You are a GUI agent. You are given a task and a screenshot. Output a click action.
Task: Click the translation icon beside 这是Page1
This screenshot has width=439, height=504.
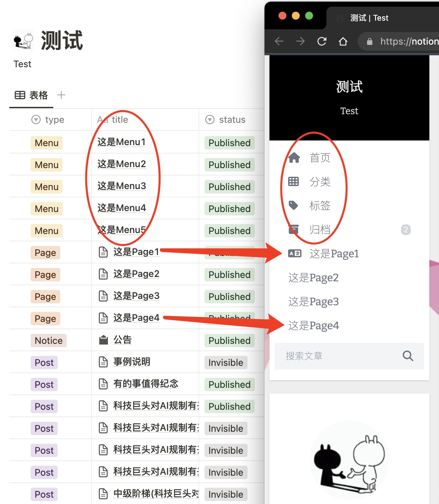tap(294, 253)
